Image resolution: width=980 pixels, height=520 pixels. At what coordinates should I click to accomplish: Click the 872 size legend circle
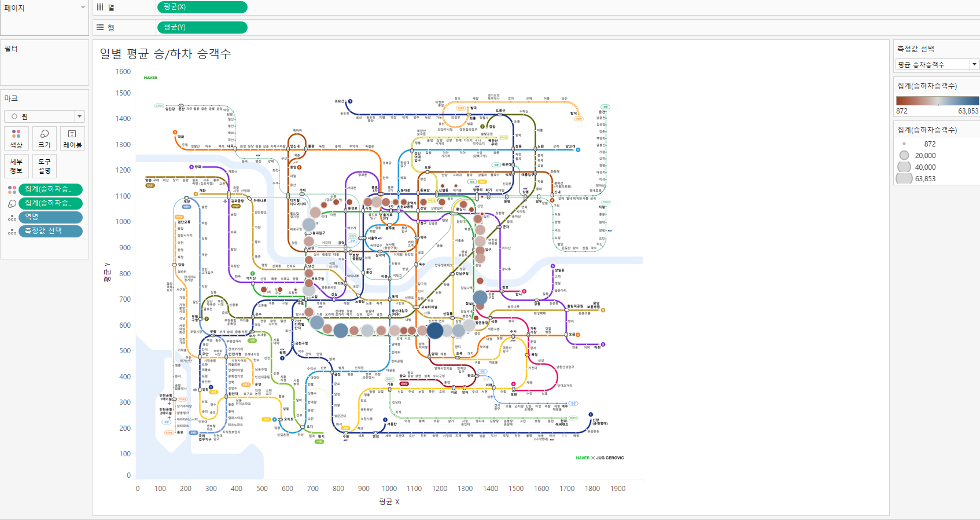(904, 144)
